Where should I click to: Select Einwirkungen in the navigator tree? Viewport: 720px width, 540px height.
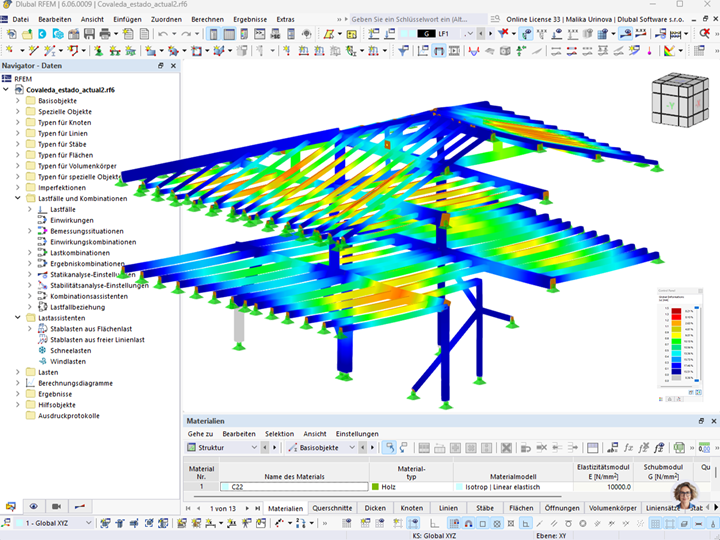coord(72,220)
